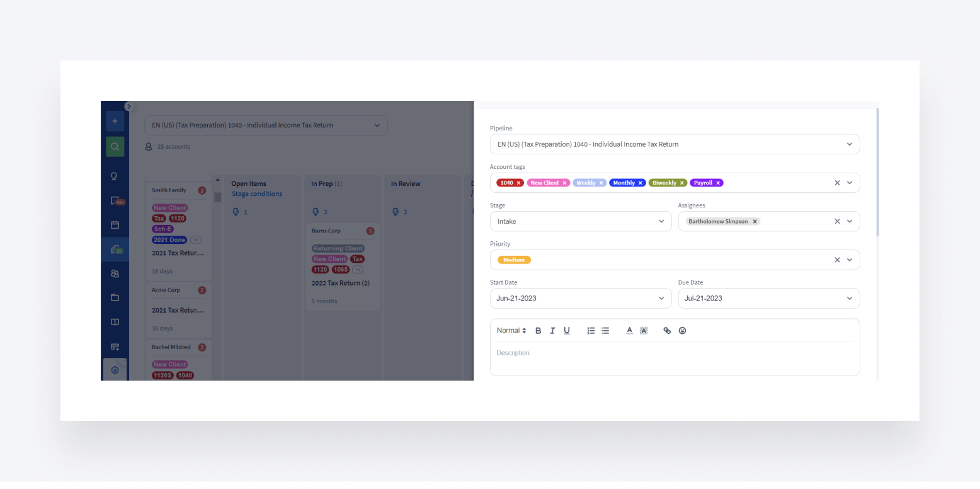Open the emoji picker
Viewport: 980px width, 489px height.
[x=682, y=331]
